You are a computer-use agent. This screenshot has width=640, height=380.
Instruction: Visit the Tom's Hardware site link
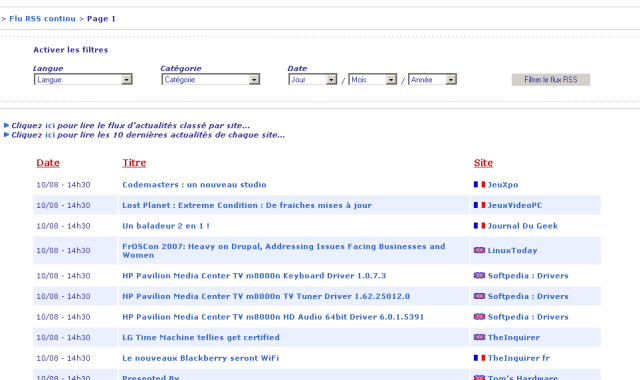coord(523,377)
